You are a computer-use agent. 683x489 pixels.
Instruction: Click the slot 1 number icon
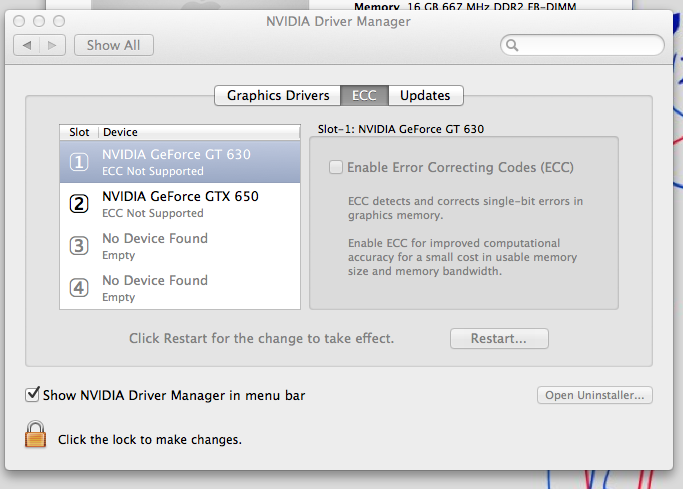[x=79, y=162]
